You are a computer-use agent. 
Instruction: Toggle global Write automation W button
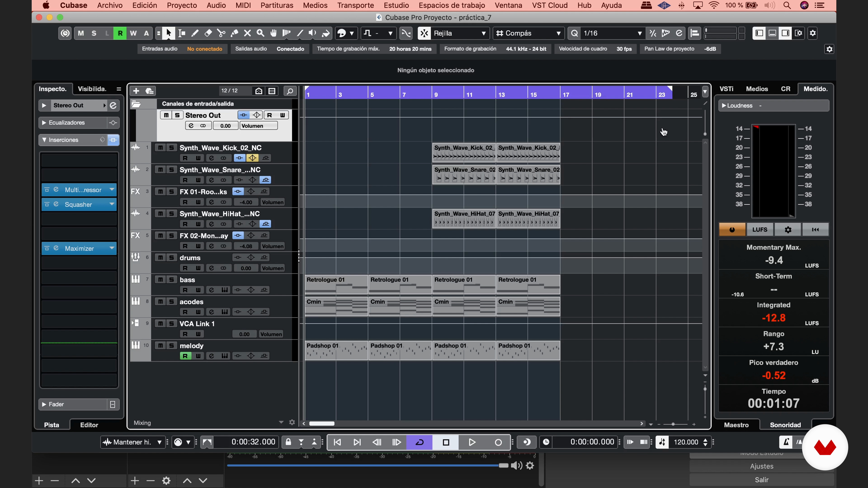(x=133, y=33)
